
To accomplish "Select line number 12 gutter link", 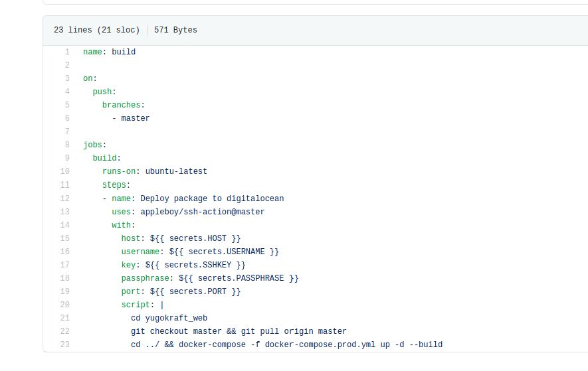I will click(x=64, y=198).
